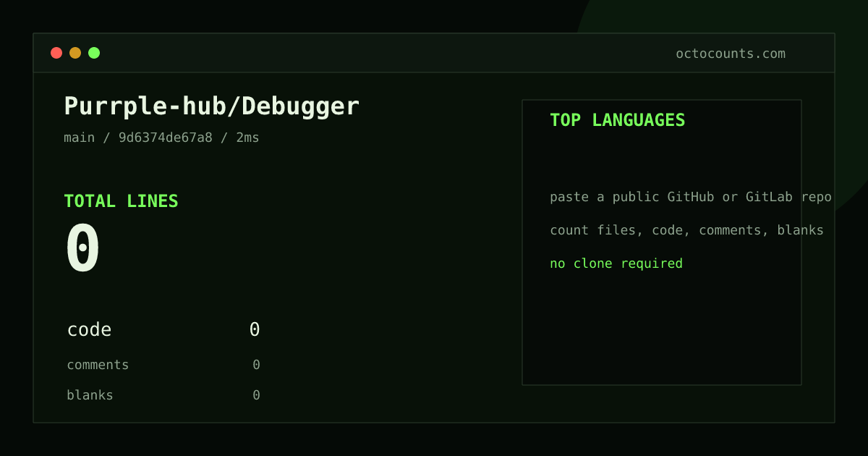Click the code count value 0
The height and width of the screenshot is (456, 868).
click(x=255, y=330)
